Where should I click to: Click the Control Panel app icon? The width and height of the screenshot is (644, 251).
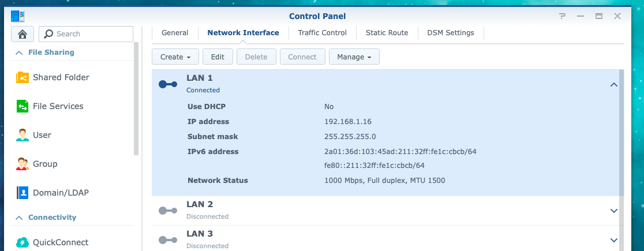click(18, 16)
